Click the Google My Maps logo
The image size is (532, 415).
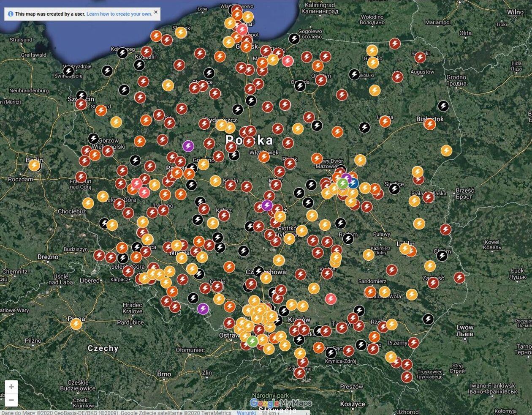pyautogui.click(x=280, y=403)
